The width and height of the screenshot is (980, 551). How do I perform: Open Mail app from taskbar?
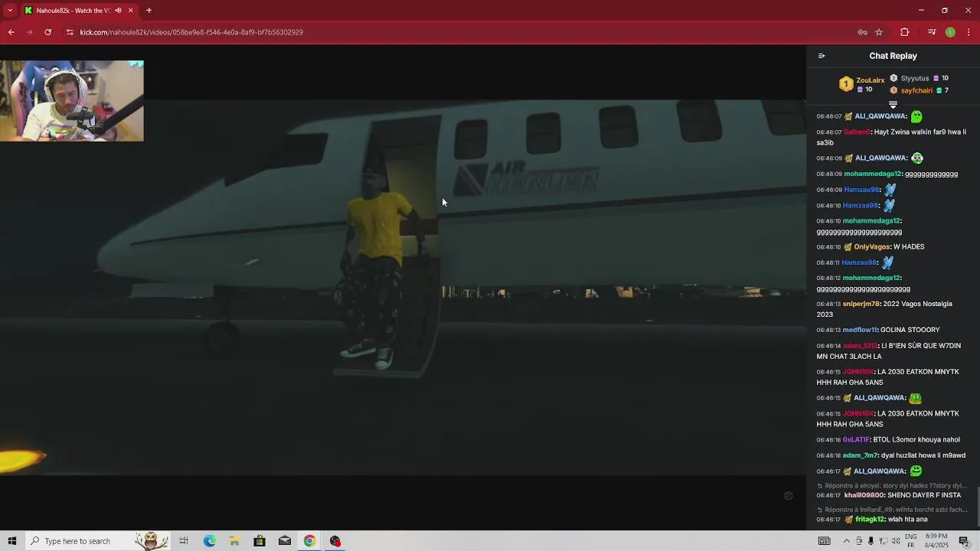click(x=285, y=541)
